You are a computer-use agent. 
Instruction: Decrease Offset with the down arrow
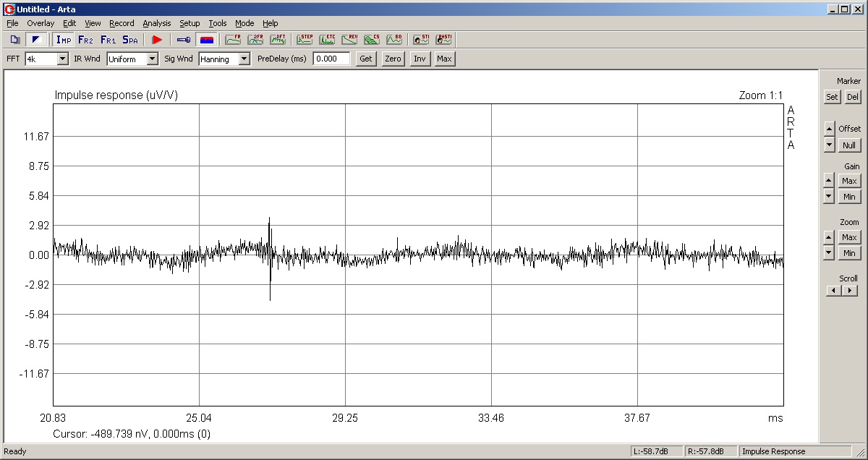[x=829, y=145]
